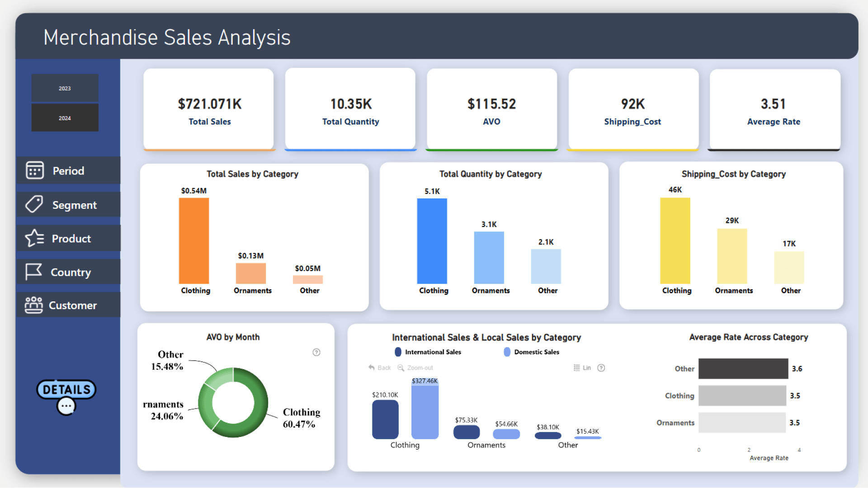Click the DETAILS button

(66, 389)
